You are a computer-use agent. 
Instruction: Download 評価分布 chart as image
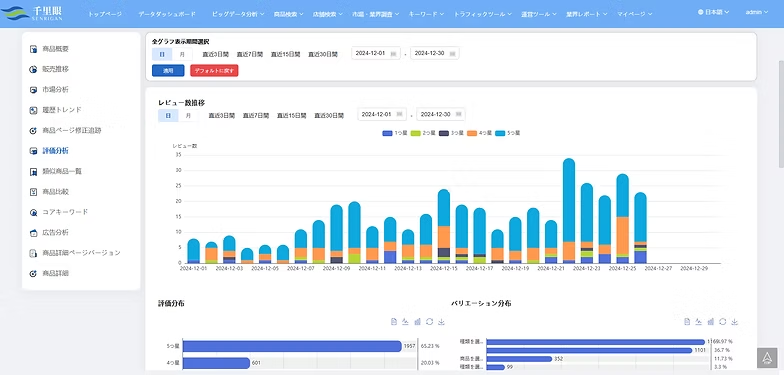coord(441,322)
